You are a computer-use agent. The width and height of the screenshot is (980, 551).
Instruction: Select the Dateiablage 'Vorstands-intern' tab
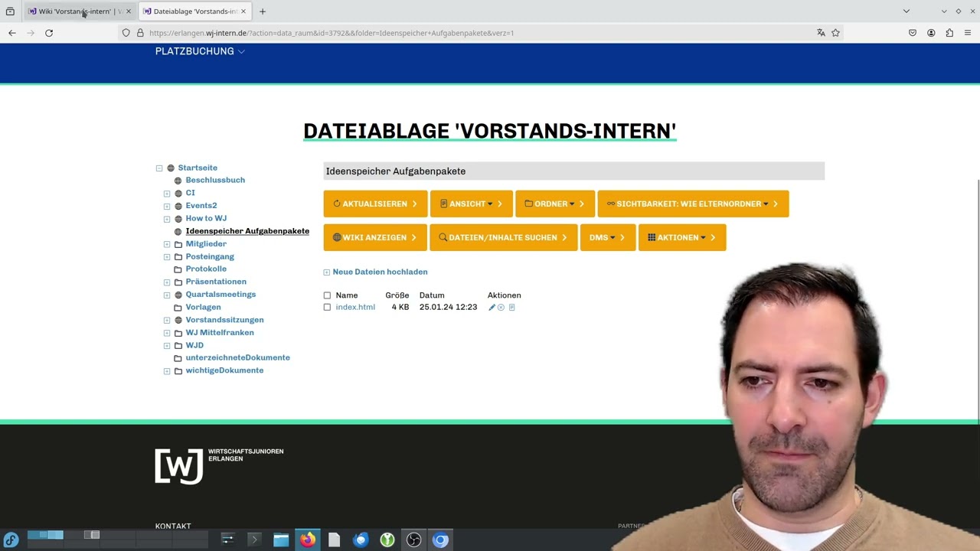(195, 11)
